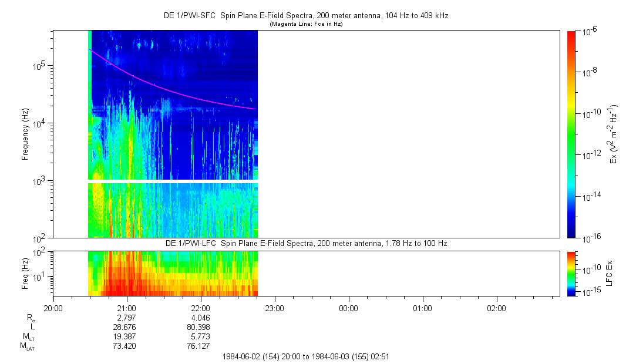This screenshot has width=636, height=364.
Task: Click the LFC Ex color bar
Action: 571,273
